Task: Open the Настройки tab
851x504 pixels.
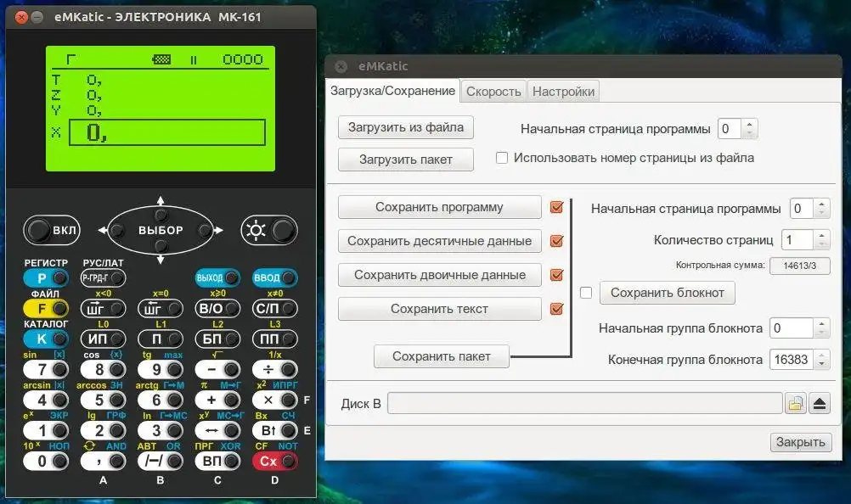Action: point(563,92)
